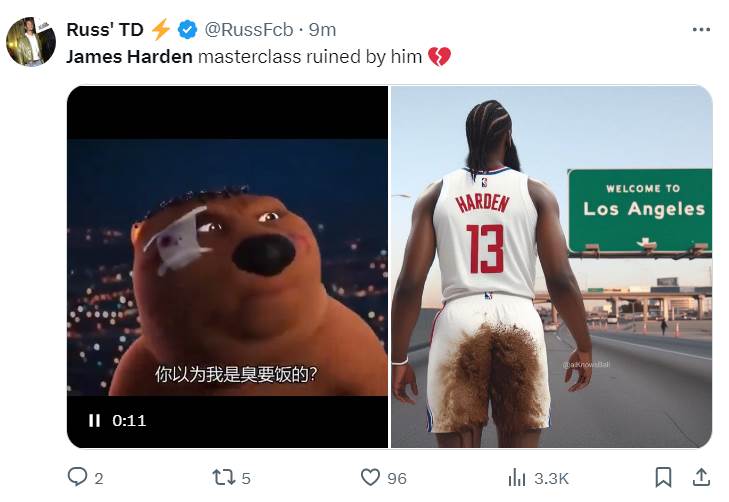Open Russ' TD profile avatar
The width and height of the screenshot is (729, 502).
pos(31,42)
